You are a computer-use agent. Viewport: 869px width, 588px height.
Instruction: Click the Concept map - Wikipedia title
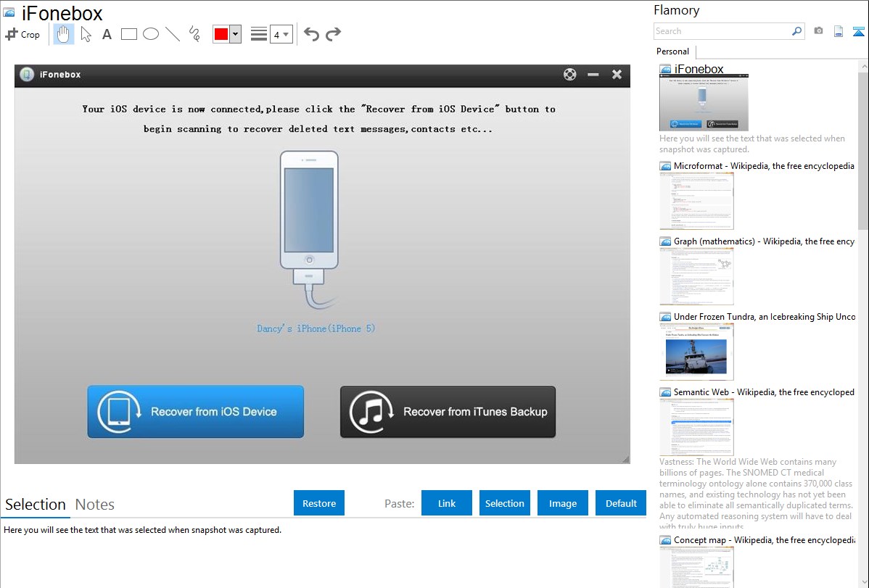[764, 539]
